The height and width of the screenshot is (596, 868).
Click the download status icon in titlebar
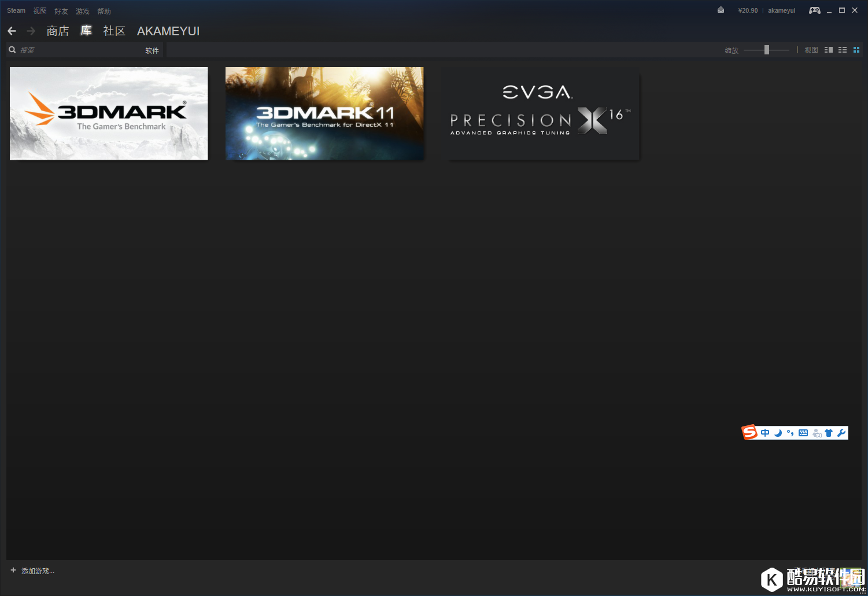[x=720, y=10]
